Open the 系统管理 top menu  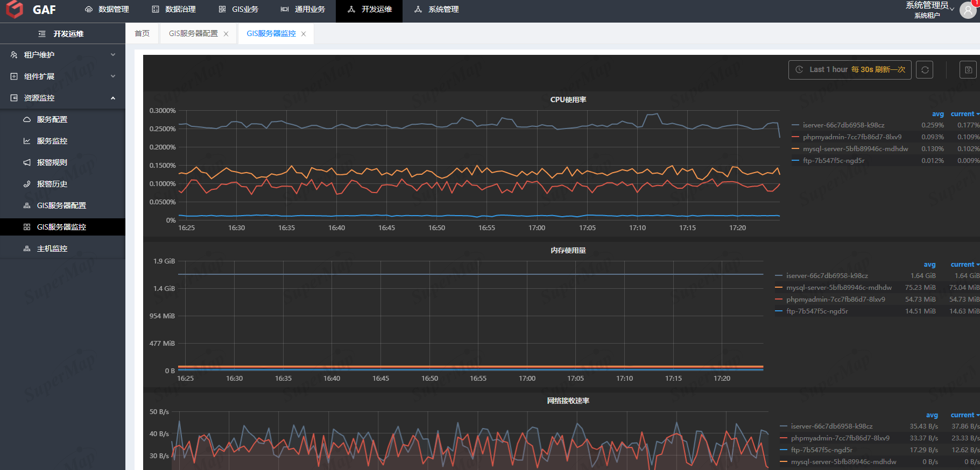436,9
